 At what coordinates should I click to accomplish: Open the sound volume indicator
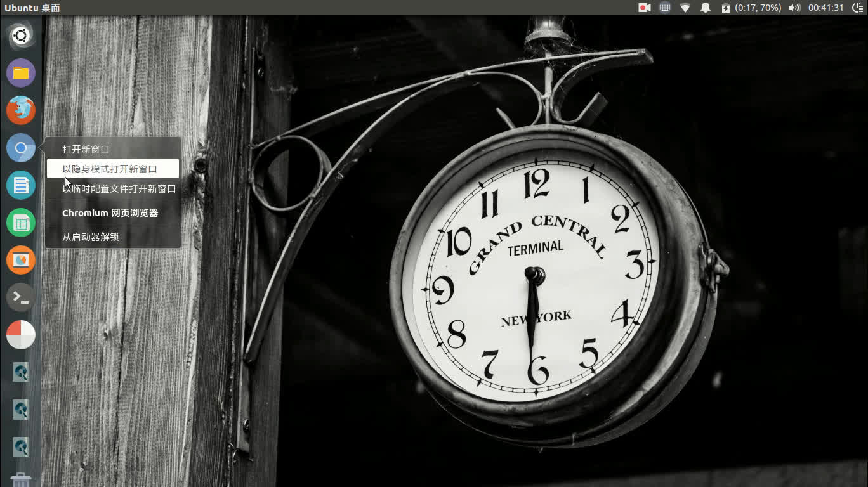[794, 8]
